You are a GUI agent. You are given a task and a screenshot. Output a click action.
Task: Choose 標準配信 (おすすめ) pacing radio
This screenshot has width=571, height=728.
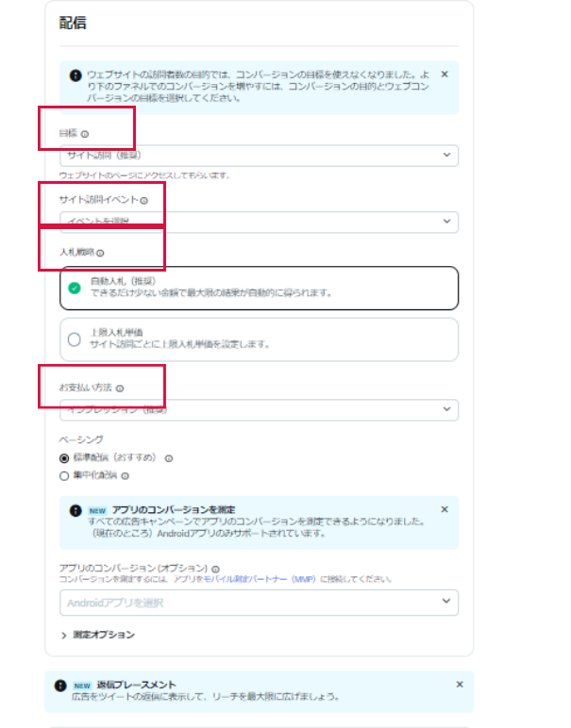click(64, 458)
